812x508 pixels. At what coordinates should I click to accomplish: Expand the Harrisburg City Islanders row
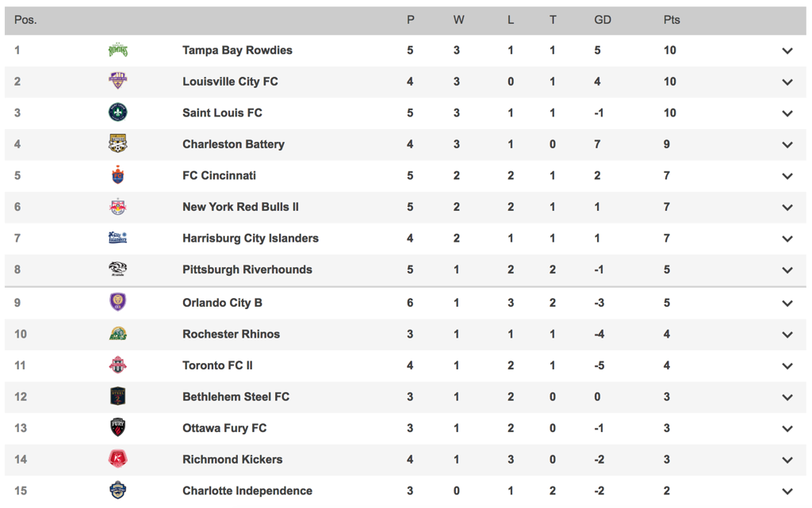tap(787, 239)
